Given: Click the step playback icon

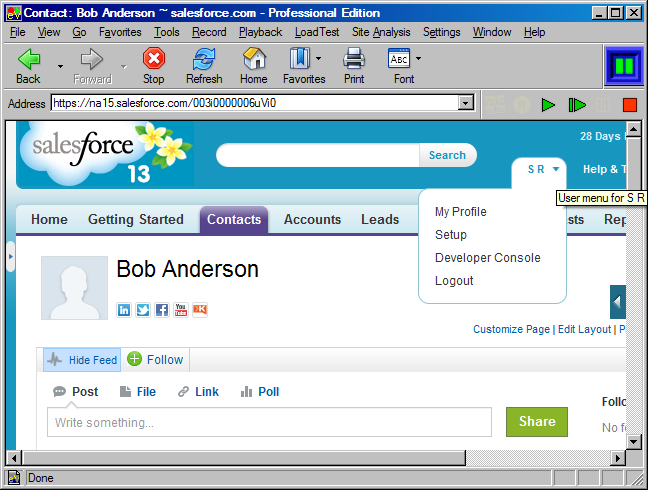Looking at the screenshot, I should (x=577, y=105).
